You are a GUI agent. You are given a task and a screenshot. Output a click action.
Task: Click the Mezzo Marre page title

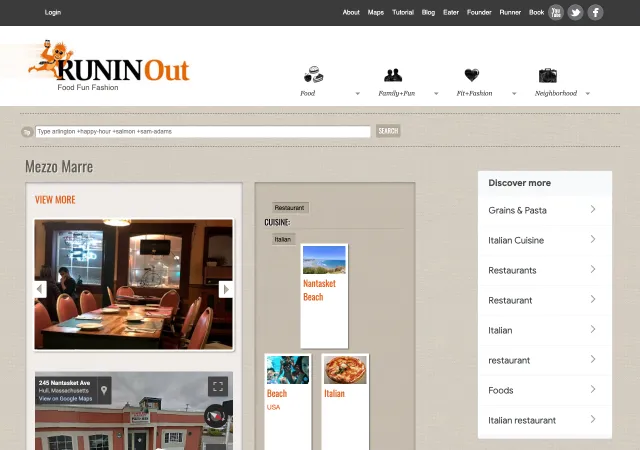pos(59,167)
